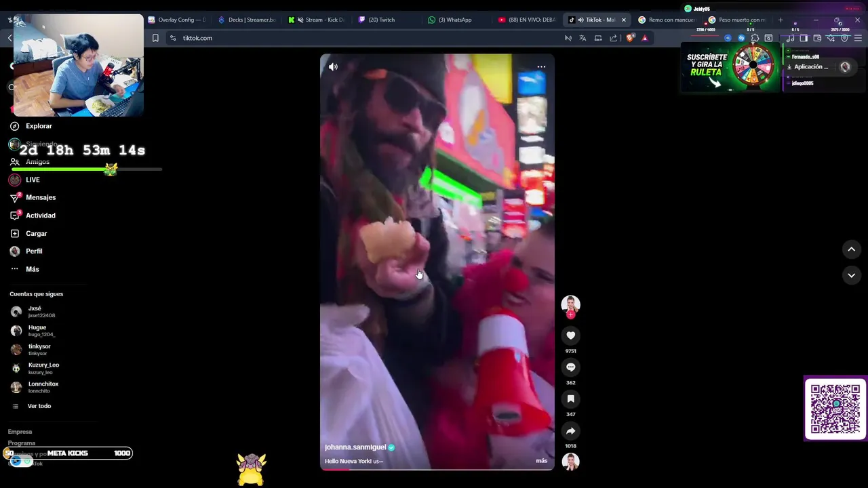
Task: Open the extensions puzzle icon
Action: point(755,38)
